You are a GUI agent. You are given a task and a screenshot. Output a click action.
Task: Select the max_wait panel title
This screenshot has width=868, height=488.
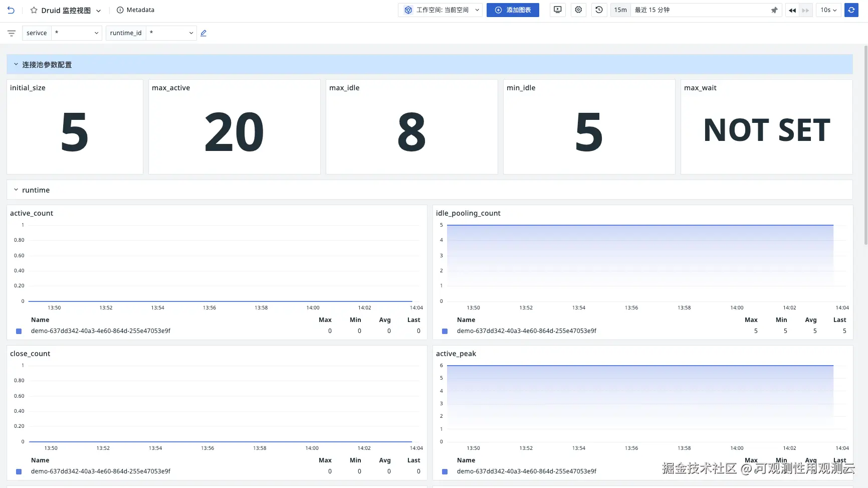click(x=700, y=88)
